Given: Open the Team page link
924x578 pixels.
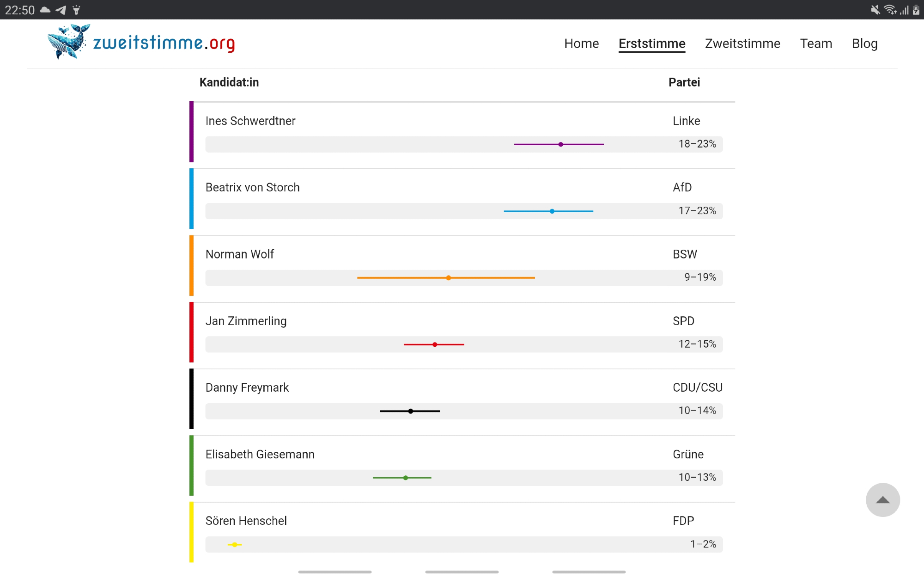Looking at the screenshot, I should coord(816,43).
